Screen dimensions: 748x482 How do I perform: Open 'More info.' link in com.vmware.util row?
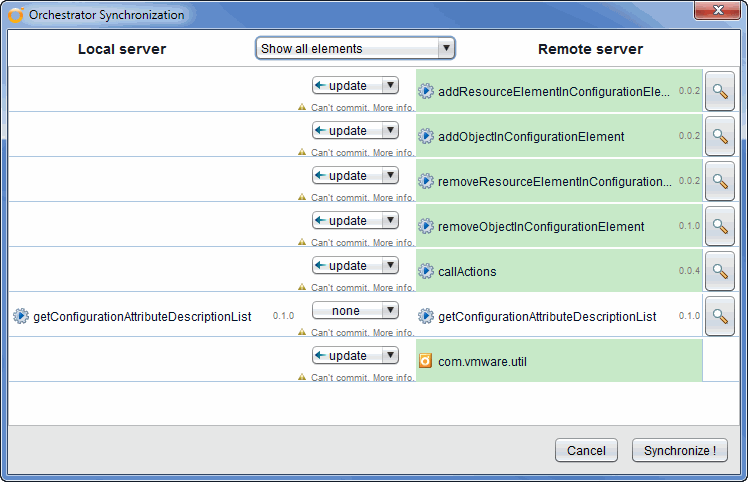click(393, 378)
